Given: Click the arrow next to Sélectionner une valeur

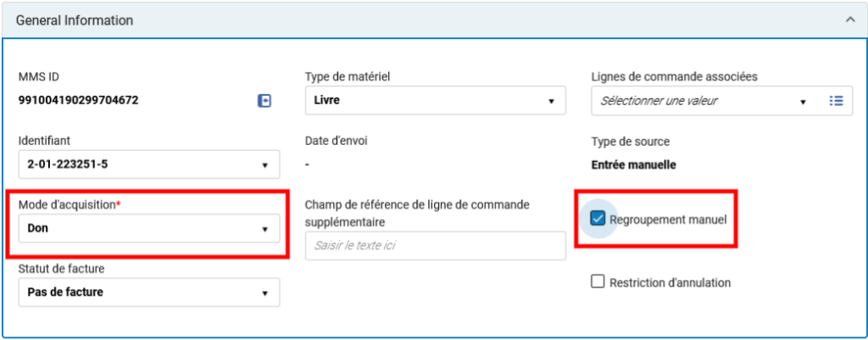Looking at the screenshot, I should [804, 102].
